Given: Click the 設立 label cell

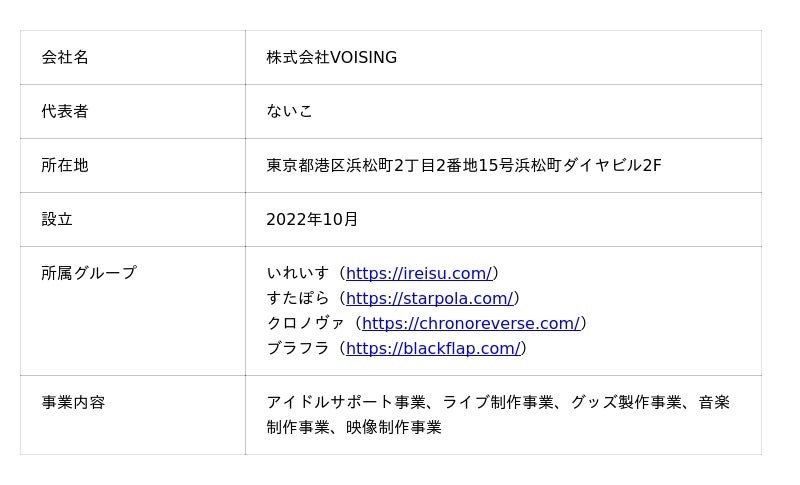Looking at the screenshot, I should click(x=133, y=220).
